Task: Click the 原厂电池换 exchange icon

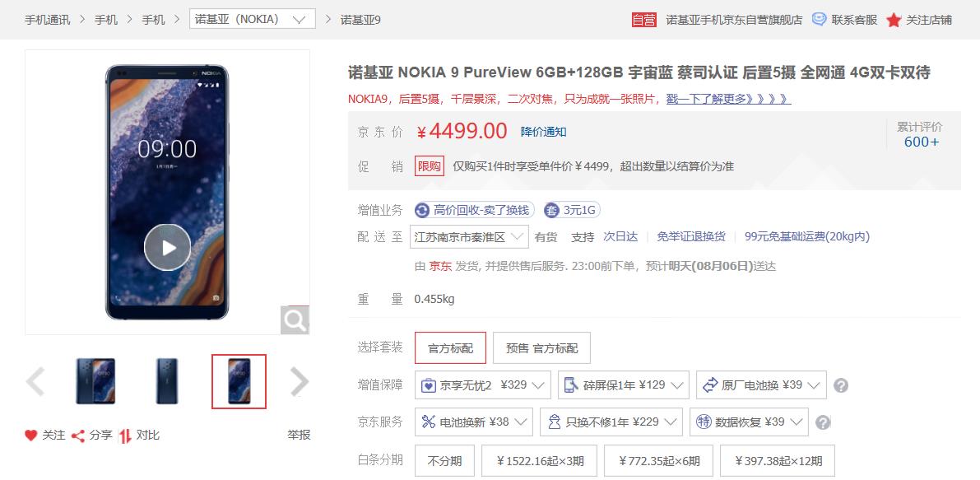Action: (710, 385)
